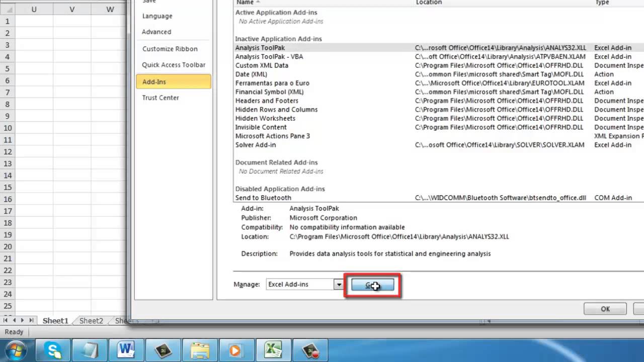Select column V header in the worksheet

(x=72, y=9)
